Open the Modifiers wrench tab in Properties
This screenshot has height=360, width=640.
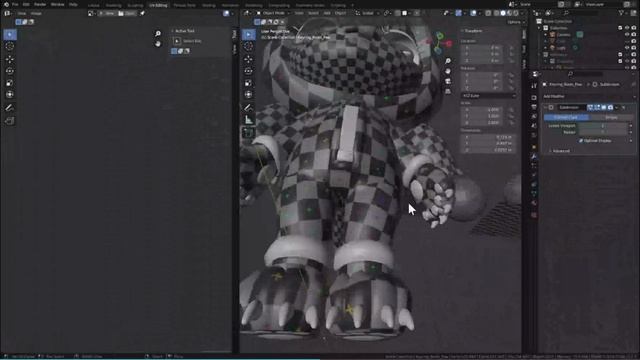[x=534, y=156]
